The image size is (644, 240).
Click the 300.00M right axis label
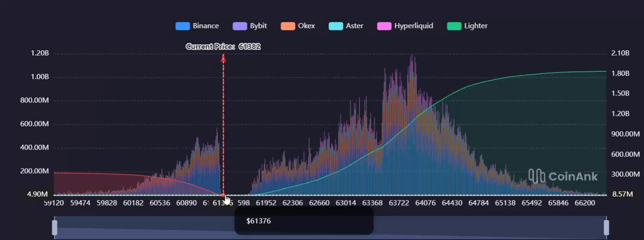point(625,175)
